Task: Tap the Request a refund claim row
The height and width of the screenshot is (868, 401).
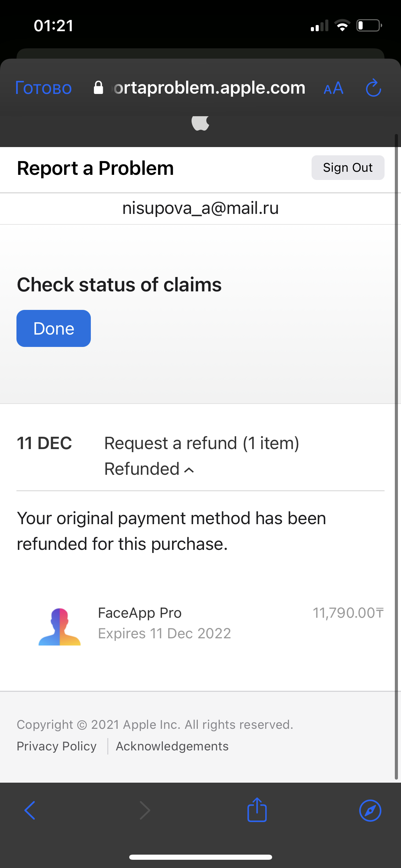Action: pos(202,443)
